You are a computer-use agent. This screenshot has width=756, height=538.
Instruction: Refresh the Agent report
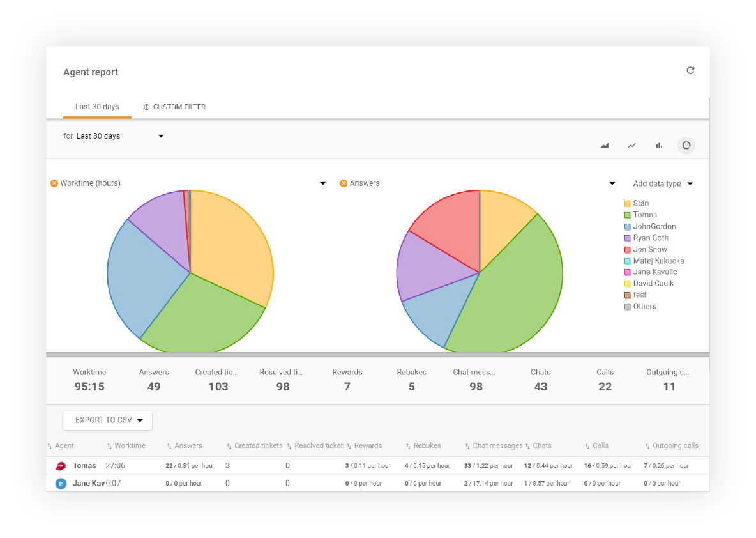click(690, 70)
